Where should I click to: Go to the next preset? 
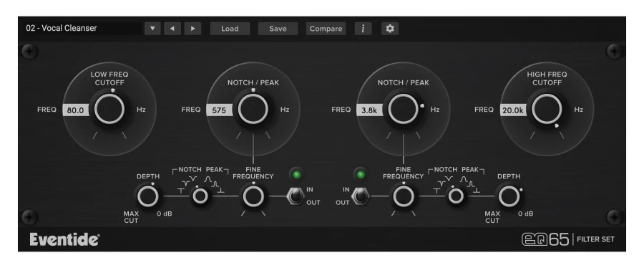pyautogui.click(x=192, y=29)
